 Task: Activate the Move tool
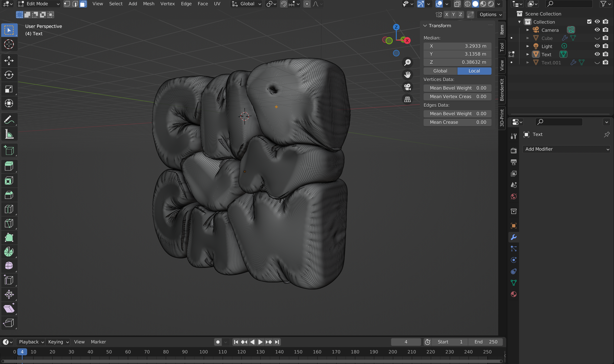point(9,61)
